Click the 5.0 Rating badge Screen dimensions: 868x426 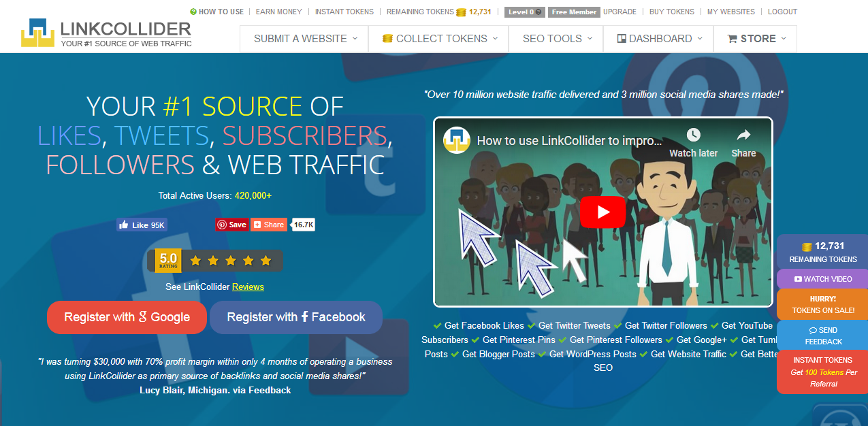coord(168,261)
